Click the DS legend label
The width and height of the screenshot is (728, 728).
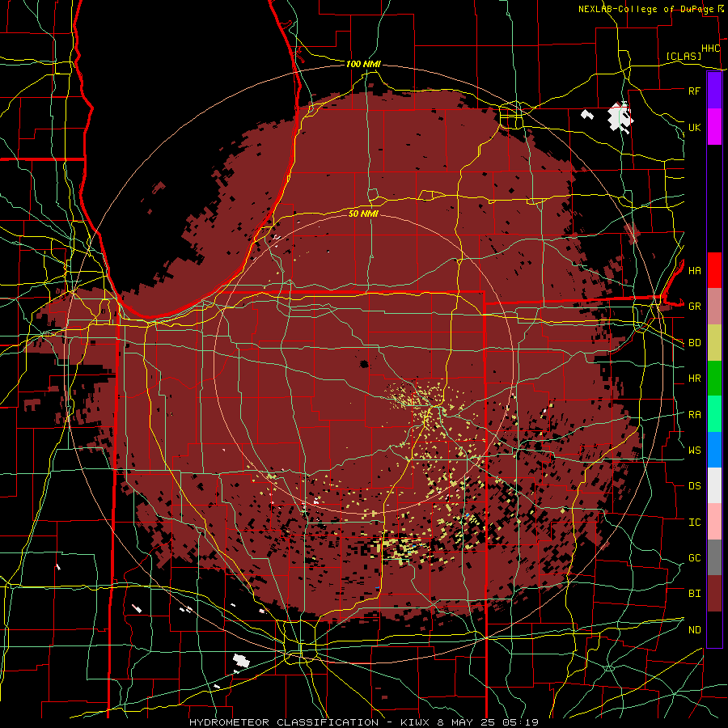pos(694,485)
